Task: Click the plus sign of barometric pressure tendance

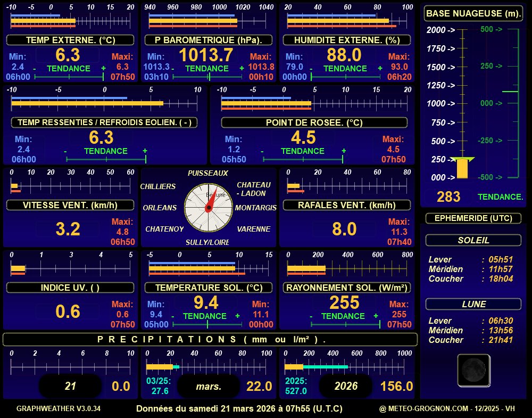Action: tap(242, 69)
